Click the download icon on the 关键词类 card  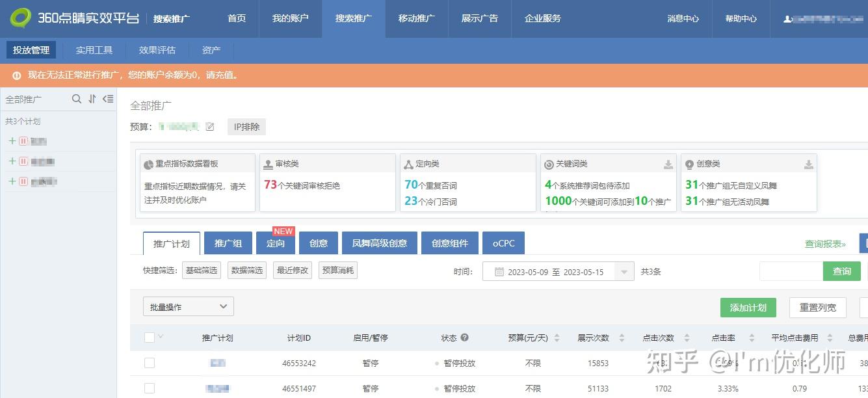668,163
